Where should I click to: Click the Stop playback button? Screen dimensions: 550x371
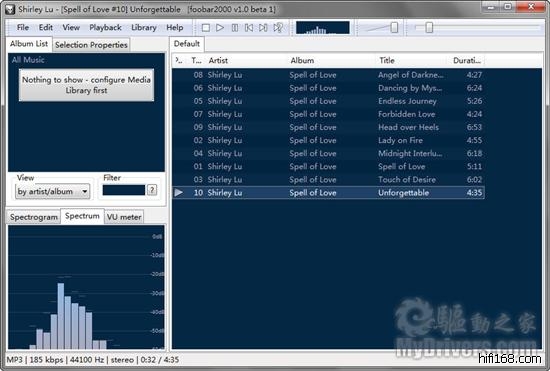(206, 28)
